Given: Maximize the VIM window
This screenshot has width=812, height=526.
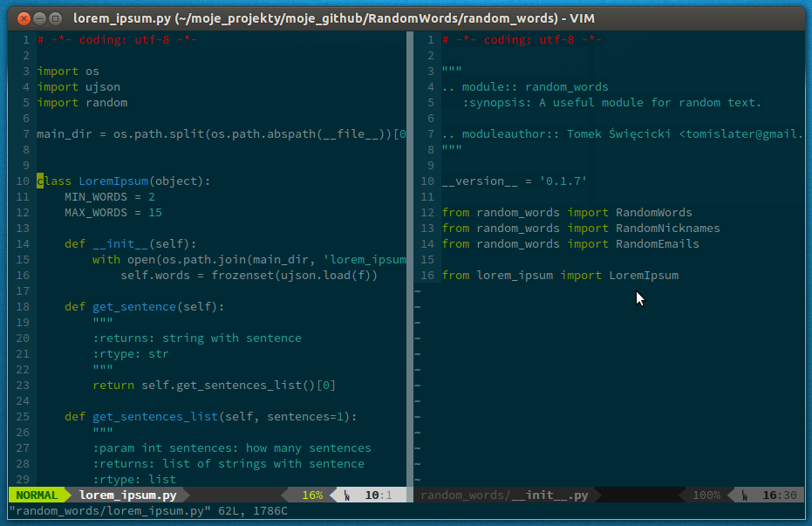Looking at the screenshot, I should 55,18.
